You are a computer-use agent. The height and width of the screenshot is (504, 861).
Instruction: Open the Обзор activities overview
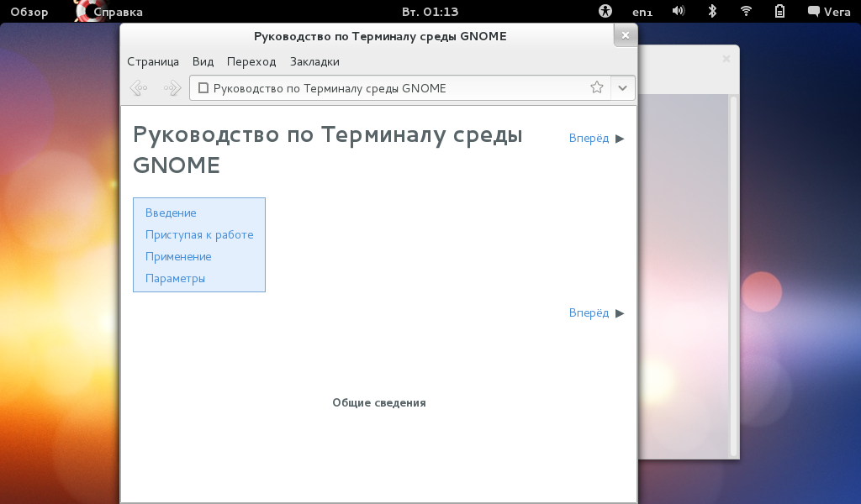[29, 12]
